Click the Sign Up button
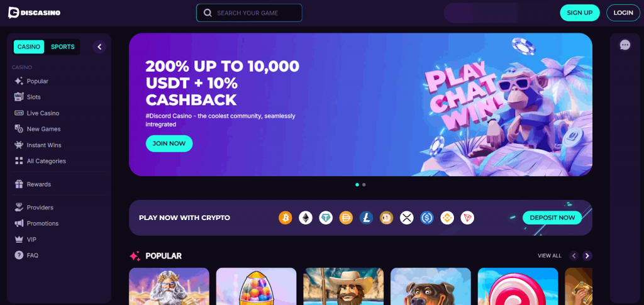This screenshot has height=305, width=644. [579, 13]
